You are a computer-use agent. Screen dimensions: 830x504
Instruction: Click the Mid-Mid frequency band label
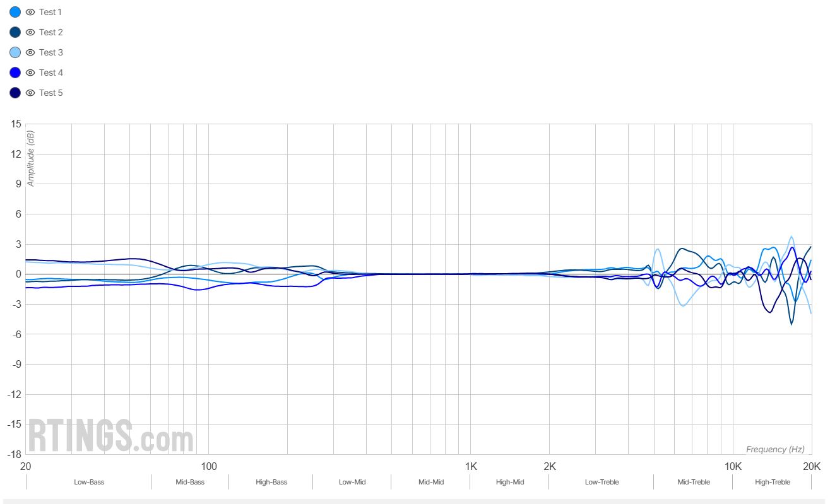pos(431,482)
